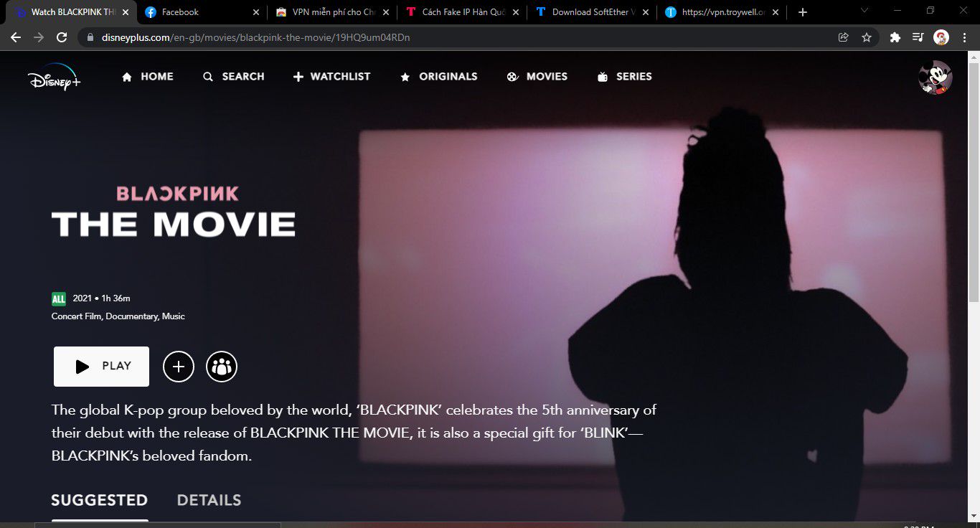Screen dimensions: 980x528
Task: Open the tab search dropdown arrow
Action: (x=864, y=10)
